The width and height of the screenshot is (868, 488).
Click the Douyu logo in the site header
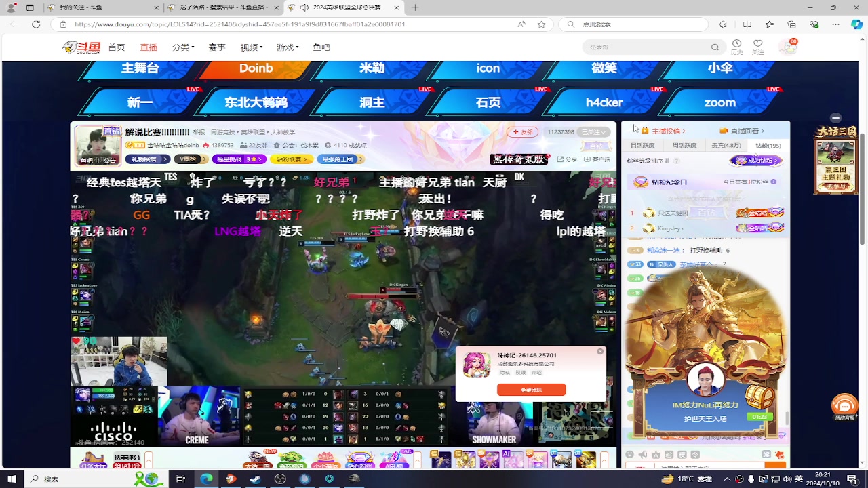(x=81, y=47)
